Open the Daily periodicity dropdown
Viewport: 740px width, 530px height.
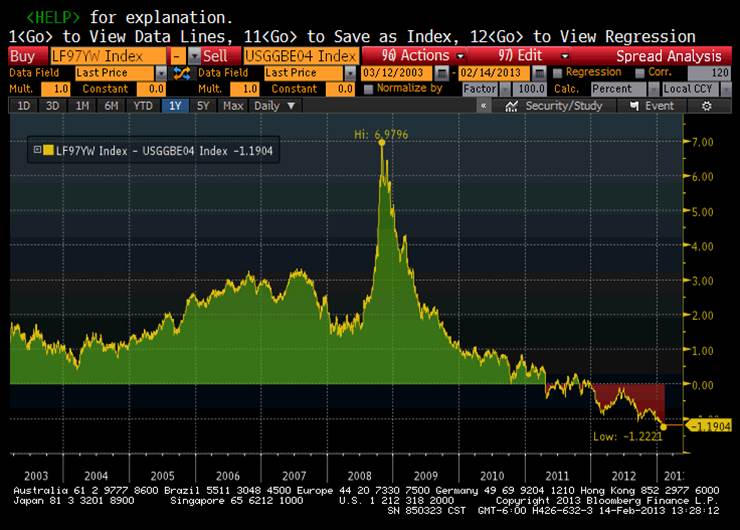tap(275, 106)
